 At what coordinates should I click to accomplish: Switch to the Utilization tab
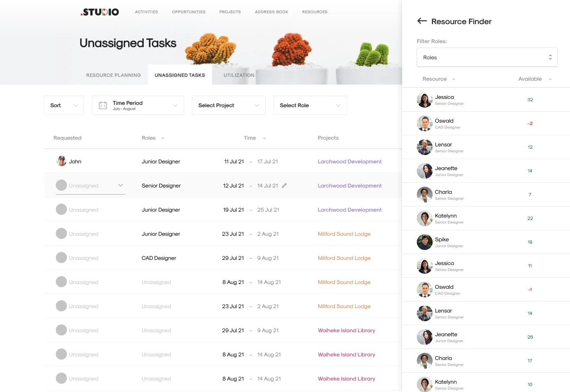tap(239, 75)
